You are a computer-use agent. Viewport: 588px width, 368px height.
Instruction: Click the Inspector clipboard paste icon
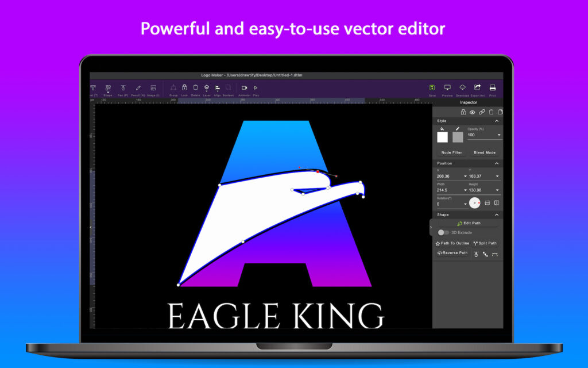(x=492, y=112)
